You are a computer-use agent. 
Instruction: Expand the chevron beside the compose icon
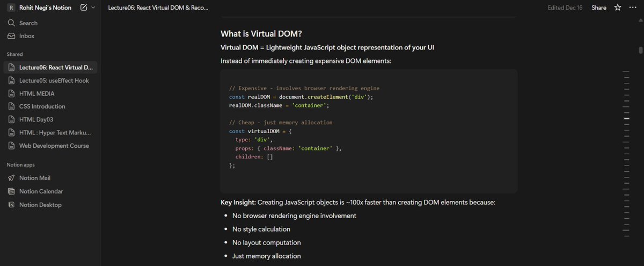click(93, 8)
